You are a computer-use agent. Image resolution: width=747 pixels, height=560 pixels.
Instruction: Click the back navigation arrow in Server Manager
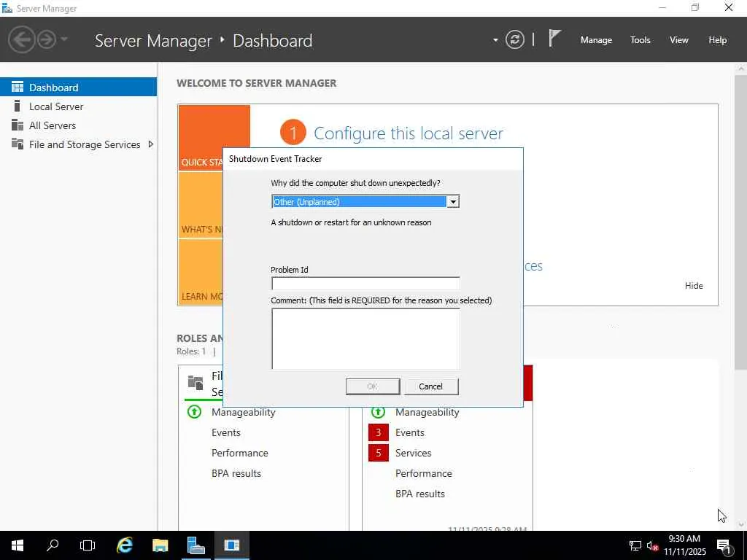[x=21, y=39]
